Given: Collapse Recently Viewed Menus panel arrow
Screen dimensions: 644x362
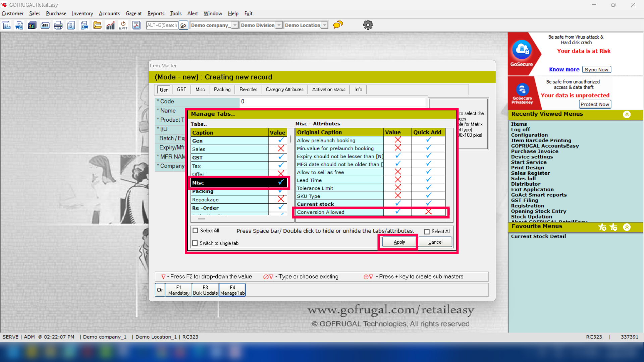Looking at the screenshot, I should coord(627,114).
